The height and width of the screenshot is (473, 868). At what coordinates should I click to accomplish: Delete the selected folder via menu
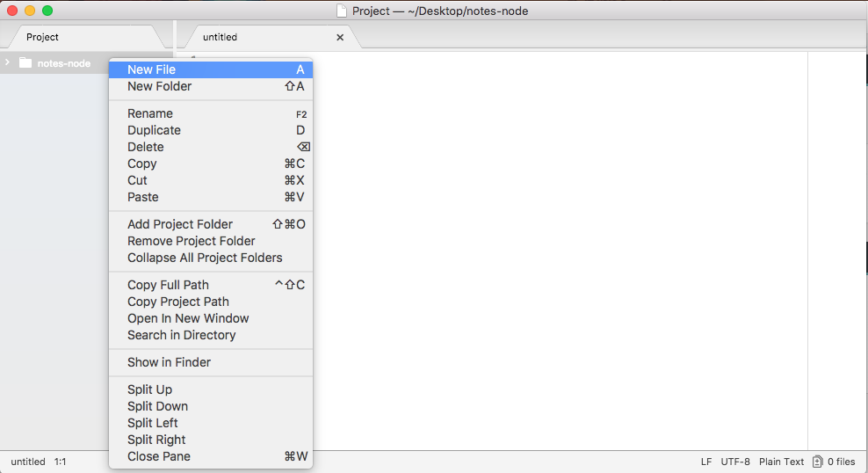point(146,147)
